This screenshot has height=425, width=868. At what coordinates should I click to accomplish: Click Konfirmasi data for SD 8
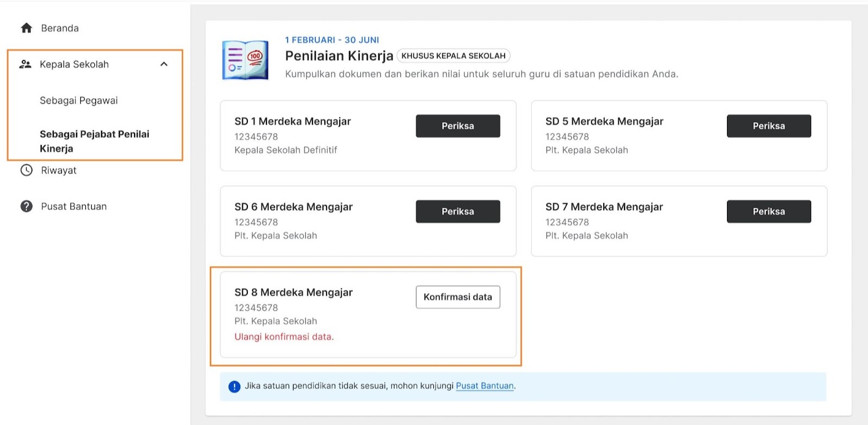pyautogui.click(x=458, y=297)
